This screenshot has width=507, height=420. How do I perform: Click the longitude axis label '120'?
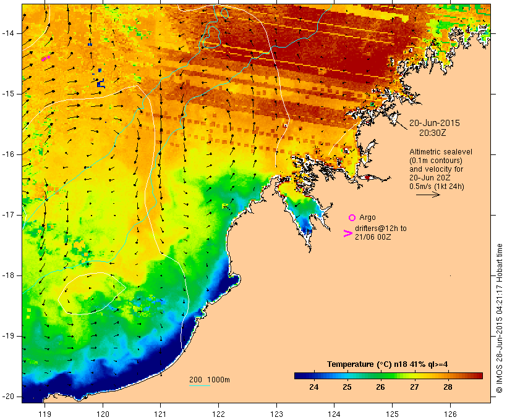(103, 414)
